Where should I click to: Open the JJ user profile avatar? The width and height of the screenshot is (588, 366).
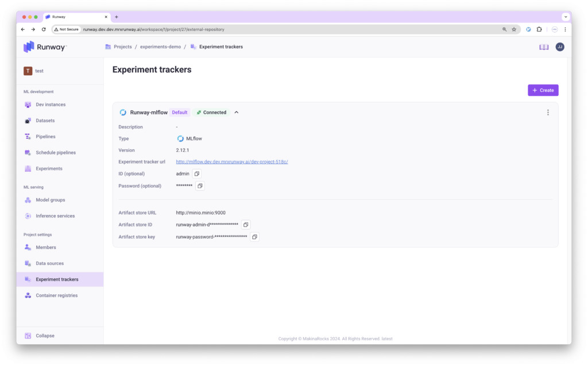click(560, 47)
